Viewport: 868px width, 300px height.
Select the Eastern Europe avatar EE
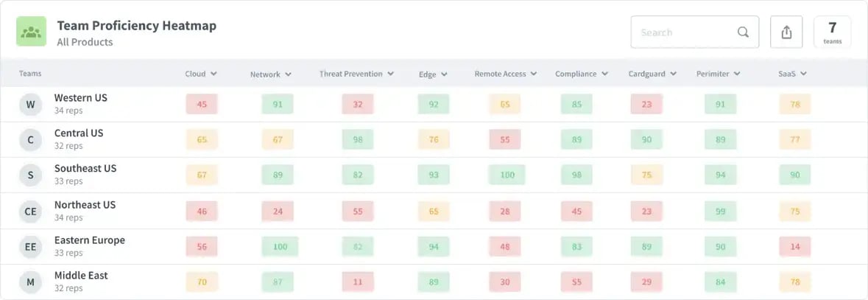(30, 248)
